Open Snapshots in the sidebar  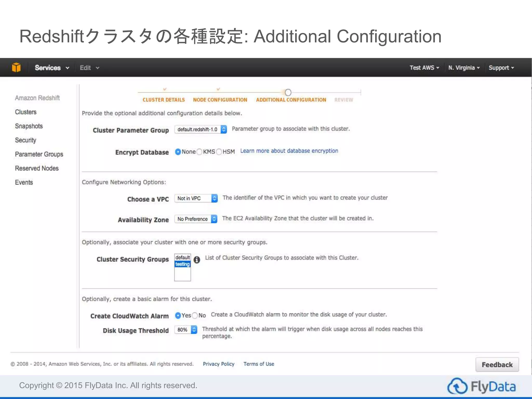coord(29,126)
